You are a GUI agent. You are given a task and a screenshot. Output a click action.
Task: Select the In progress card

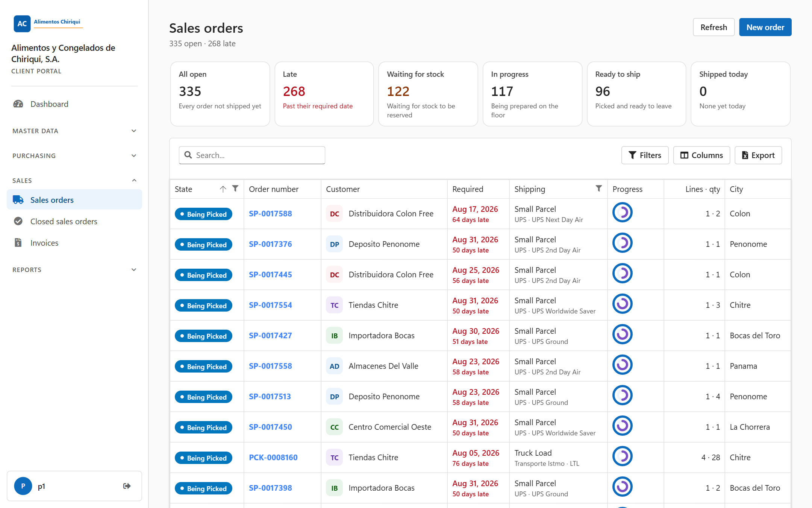click(x=532, y=94)
